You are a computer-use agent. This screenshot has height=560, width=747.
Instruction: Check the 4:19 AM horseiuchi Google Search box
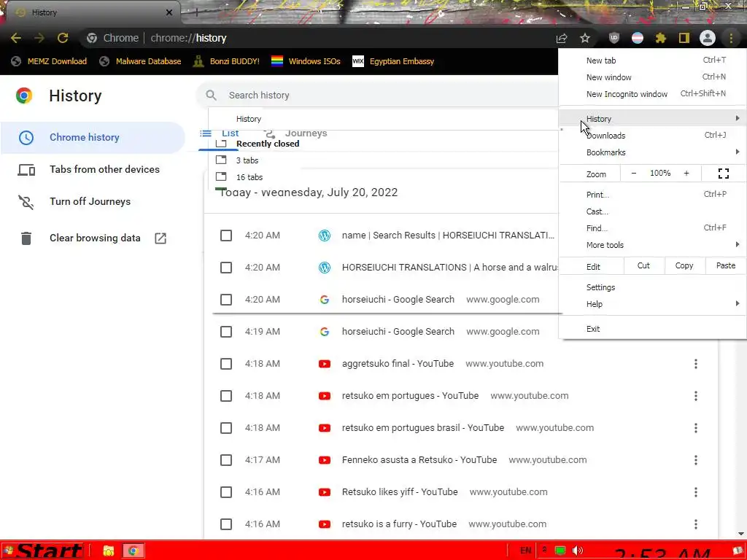226,332
